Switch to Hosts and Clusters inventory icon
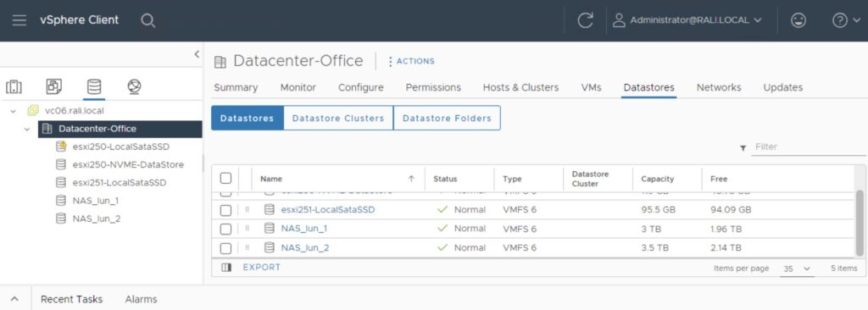The height and width of the screenshot is (310, 868). [x=14, y=86]
